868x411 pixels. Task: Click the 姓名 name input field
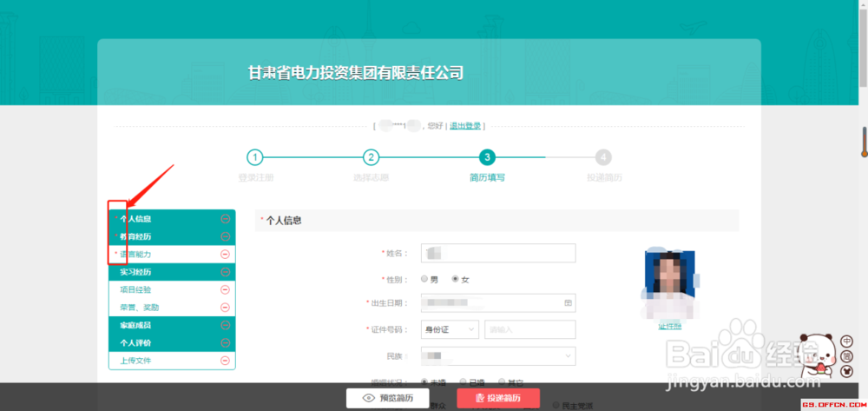point(498,253)
